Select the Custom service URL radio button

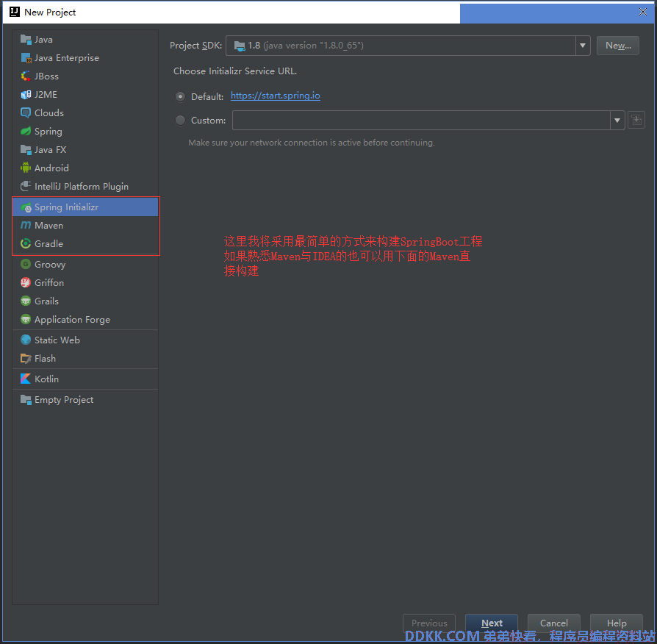coord(180,121)
